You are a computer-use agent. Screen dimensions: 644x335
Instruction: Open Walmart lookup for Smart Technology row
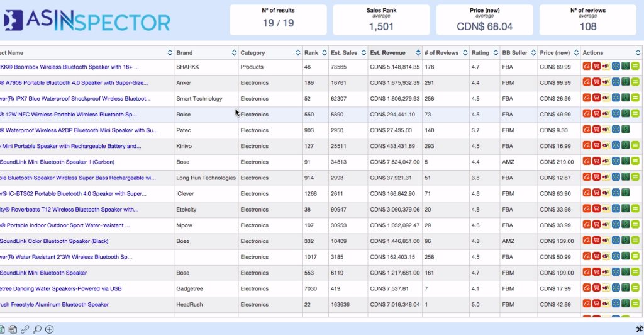(x=616, y=98)
